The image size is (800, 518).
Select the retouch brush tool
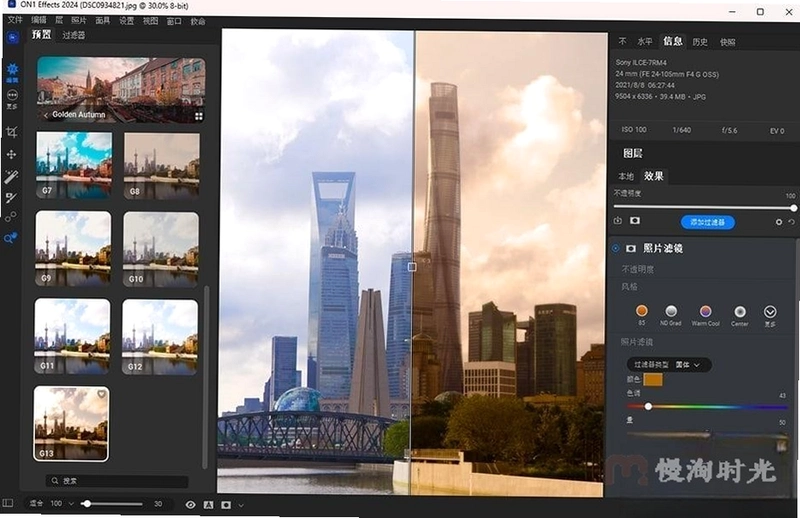(x=11, y=198)
